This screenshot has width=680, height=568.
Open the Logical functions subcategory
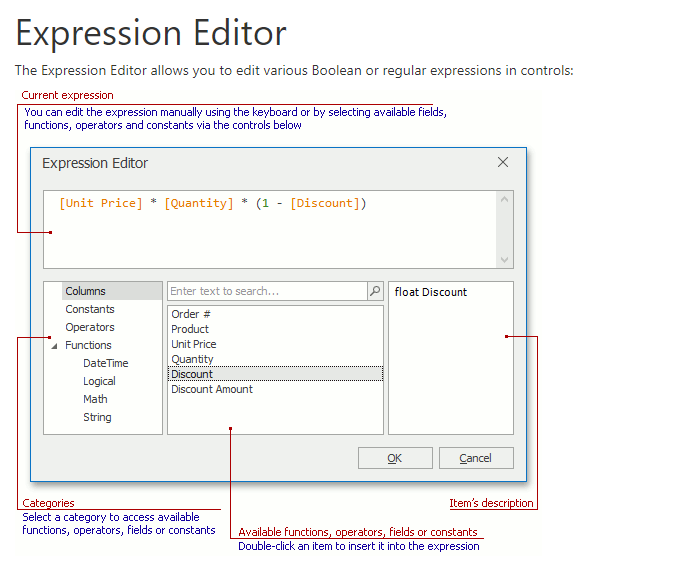tap(99, 381)
